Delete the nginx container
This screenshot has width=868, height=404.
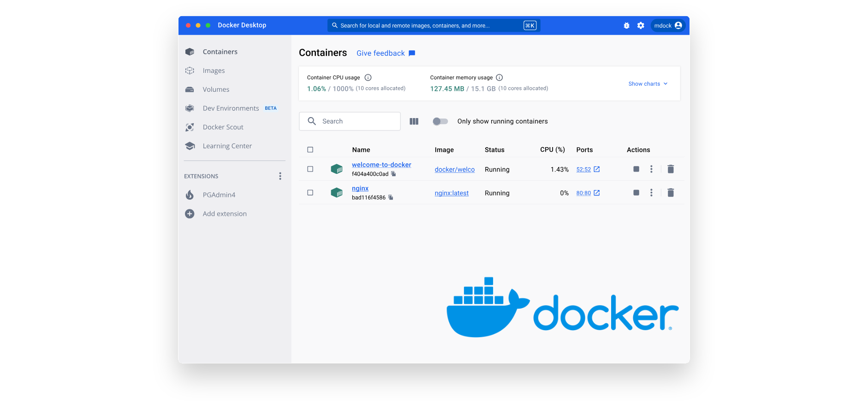(671, 193)
